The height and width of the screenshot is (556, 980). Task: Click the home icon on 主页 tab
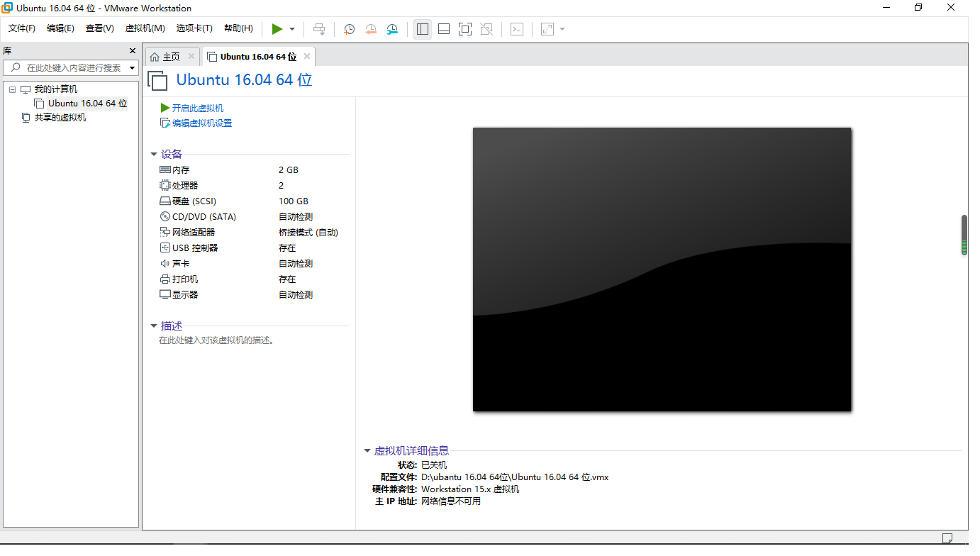pyautogui.click(x=155, y=57)
